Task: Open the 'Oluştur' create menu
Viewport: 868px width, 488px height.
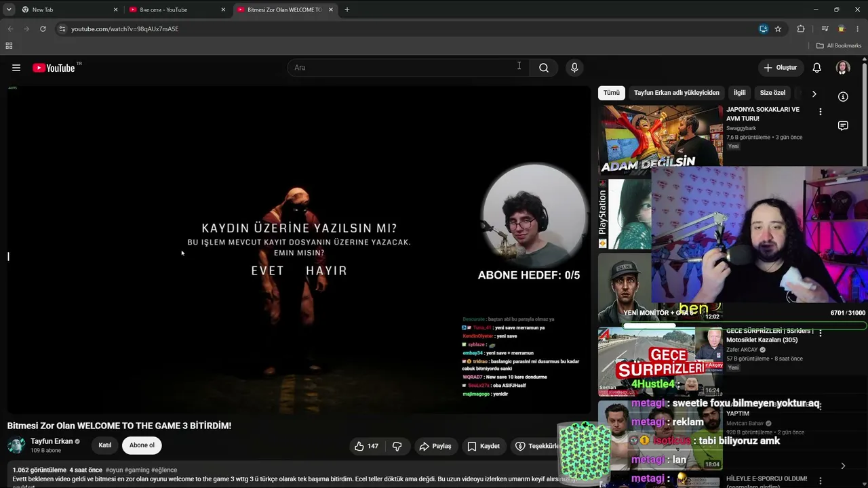Action: coord(781,68)
